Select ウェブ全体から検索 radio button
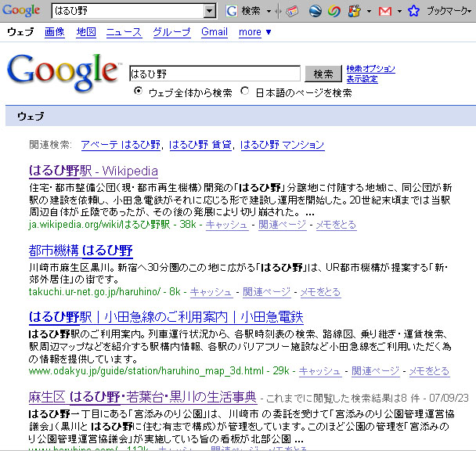Image resolution: width=476 pixels, height=451 pixels. [x=138, y=91]
